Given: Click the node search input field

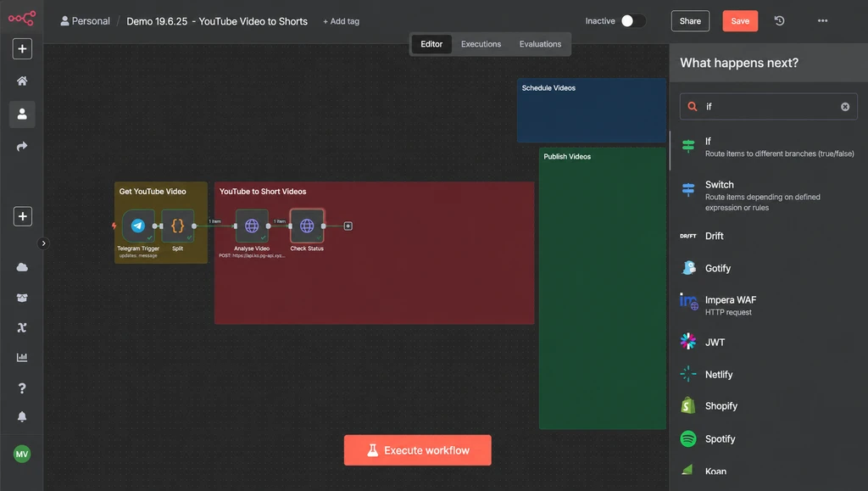Looking at the screenshot, I should coord(768,106).
